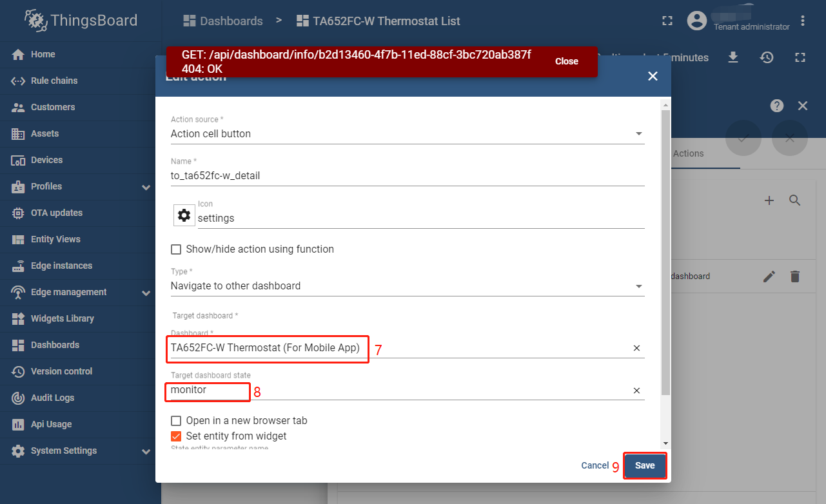Click the Entity Views icon
This screenshot has height=504, width=826.
tap(19, 239)
